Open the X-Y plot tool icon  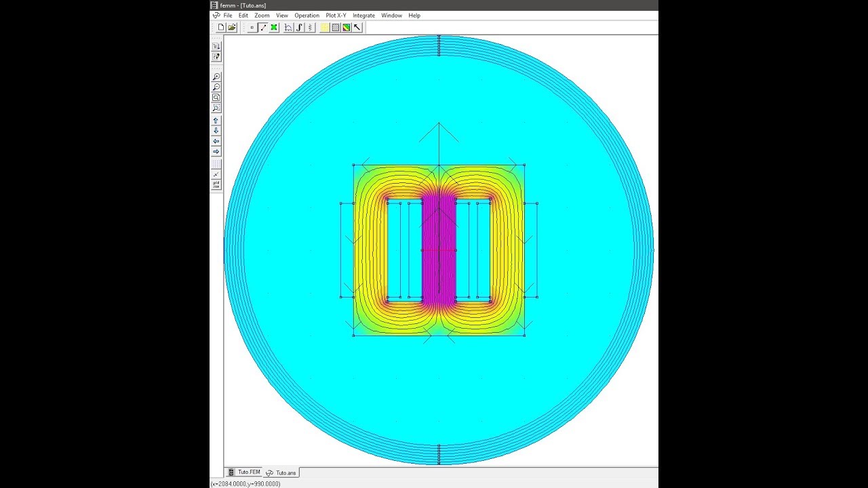288,27
